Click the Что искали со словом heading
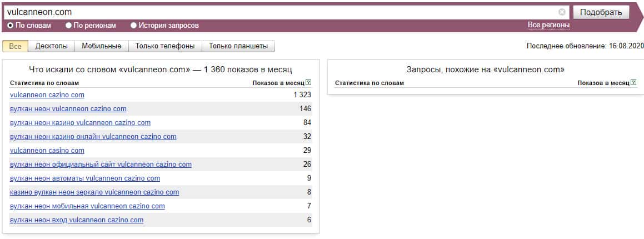Viewport: 644px width, 239px height. [x=161, y=69]
